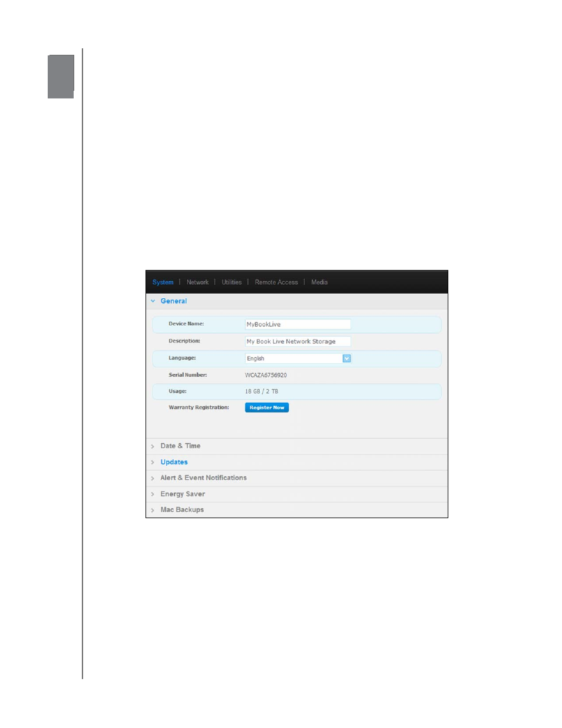Image resolution: width=562 pixels, height=728 pixels.
Task: Expand the Energy Saver chevron
Action: (153, 494)
